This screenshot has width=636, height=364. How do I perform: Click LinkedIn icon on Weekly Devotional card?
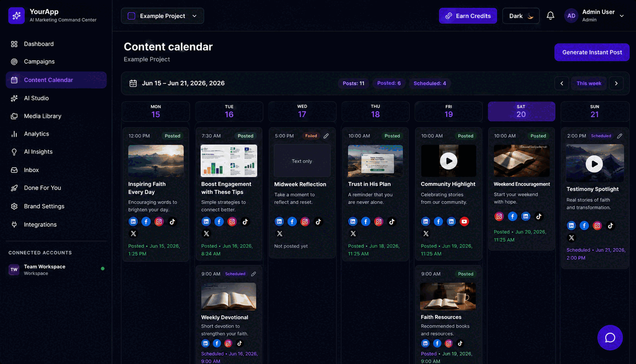[x=206, y=343]
